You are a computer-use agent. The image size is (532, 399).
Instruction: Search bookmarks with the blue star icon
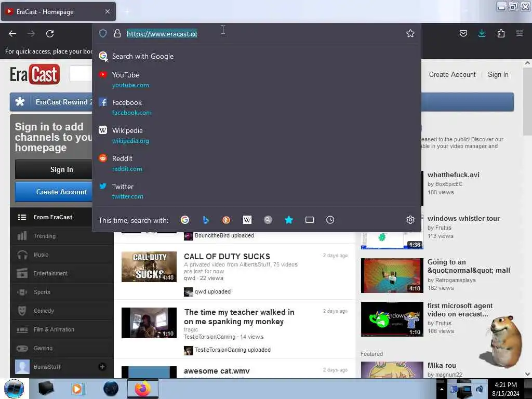coord(289,220)
